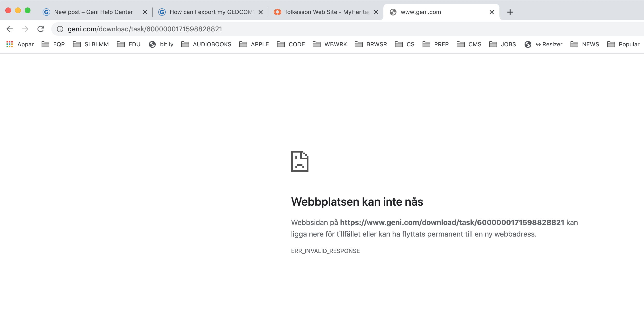
Task: Switch to New post – Geni Help Center tab
Action: pyautogui.click(x=93, y=12)
